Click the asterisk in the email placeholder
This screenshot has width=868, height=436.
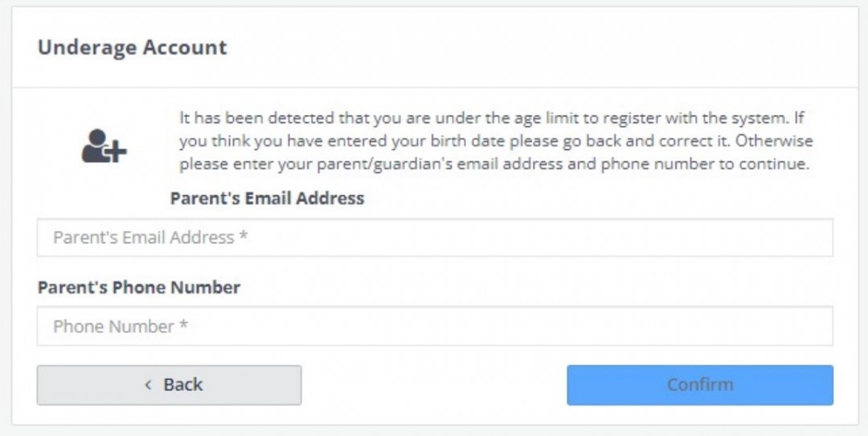click(x=243, y=236)
